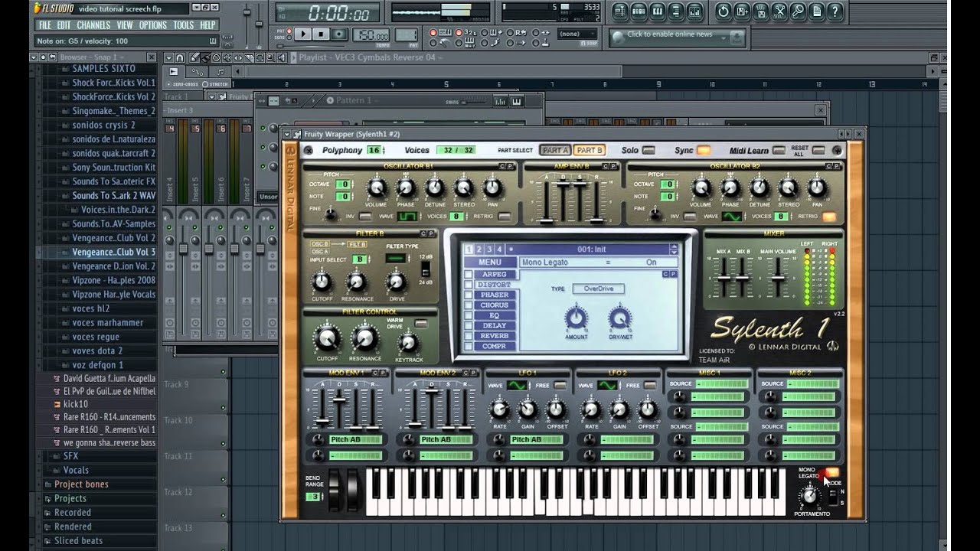980x551 pixels.
Task: Select the pencil draw tool in Playlist toolbar
Action: point(194,57)
